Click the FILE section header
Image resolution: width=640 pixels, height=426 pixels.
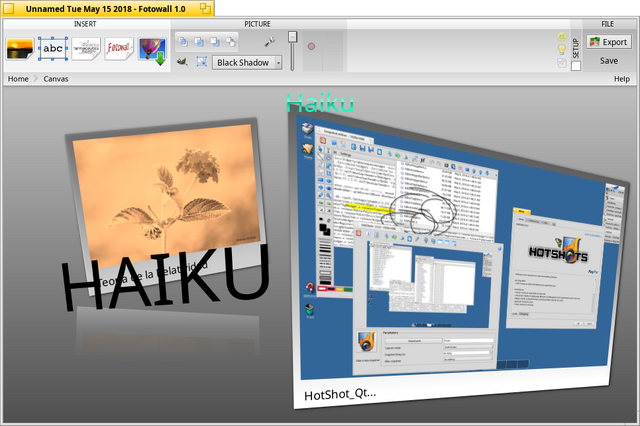tap(607, 24)
